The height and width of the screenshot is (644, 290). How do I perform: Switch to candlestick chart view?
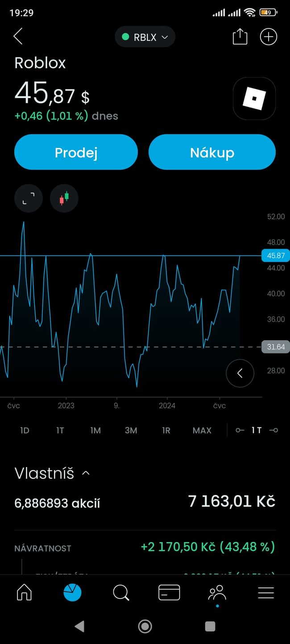tap(64, 198)
